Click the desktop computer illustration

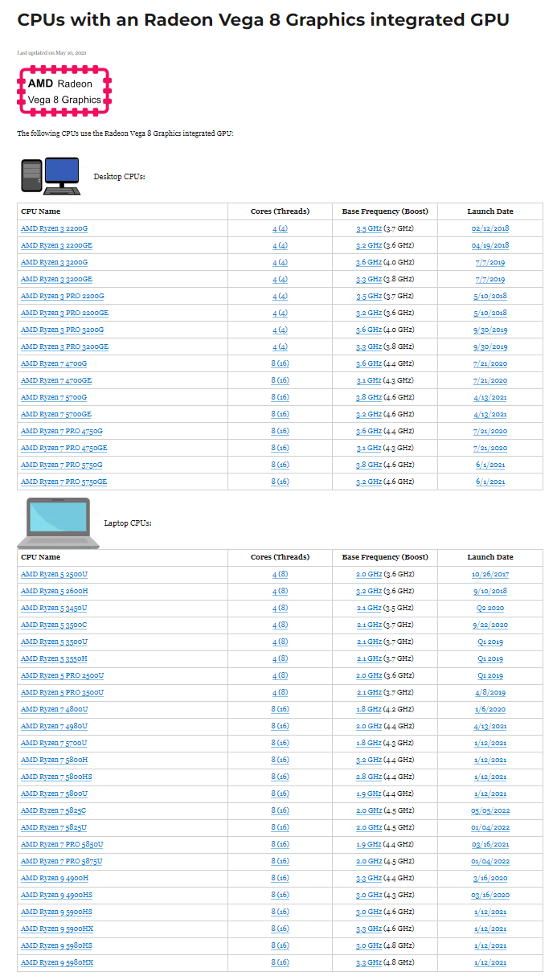[51, 175]
